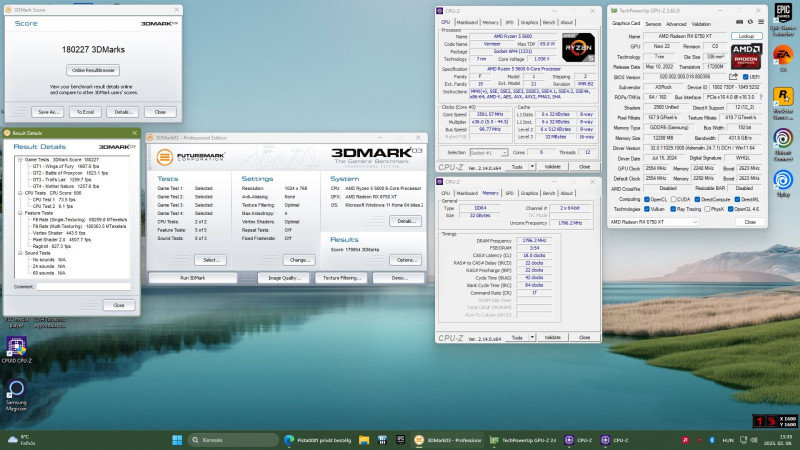Switch to Graphics tab in bottom CPU-Z window
Screen dimensions: 800x450
coord(529,193)
